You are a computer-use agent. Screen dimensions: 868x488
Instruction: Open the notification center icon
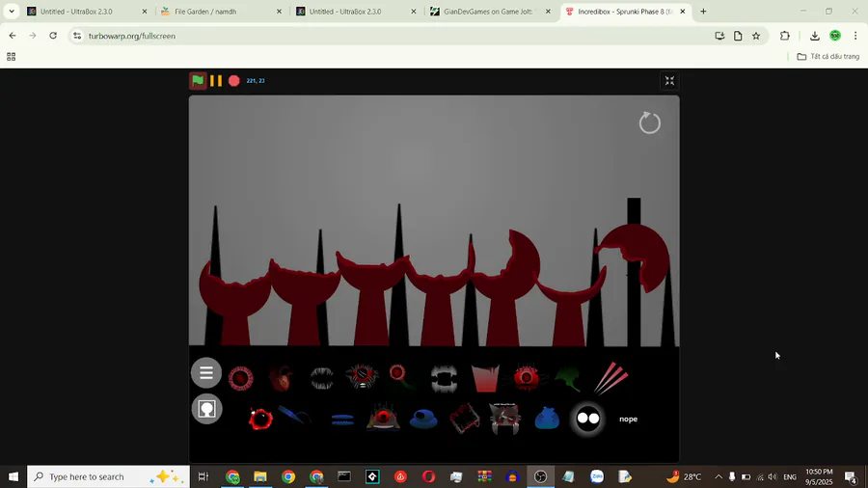(x=851, y=476)
